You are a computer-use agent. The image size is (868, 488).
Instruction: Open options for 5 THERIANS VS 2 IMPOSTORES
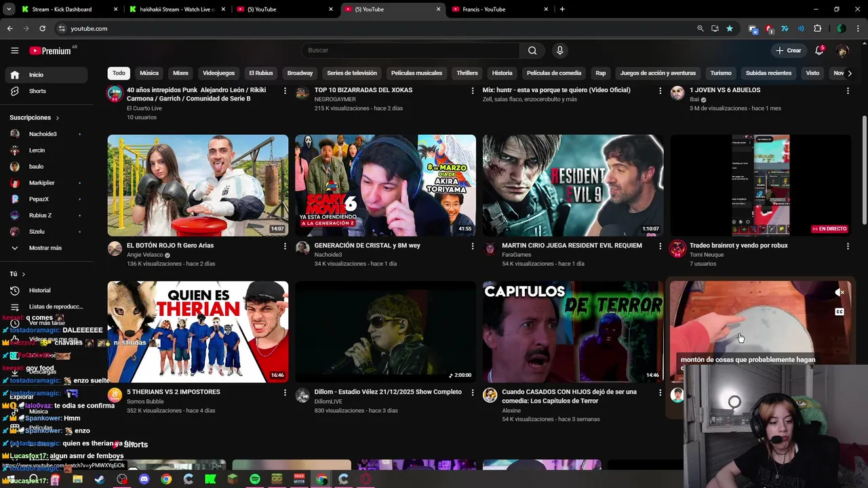[285, 392]
